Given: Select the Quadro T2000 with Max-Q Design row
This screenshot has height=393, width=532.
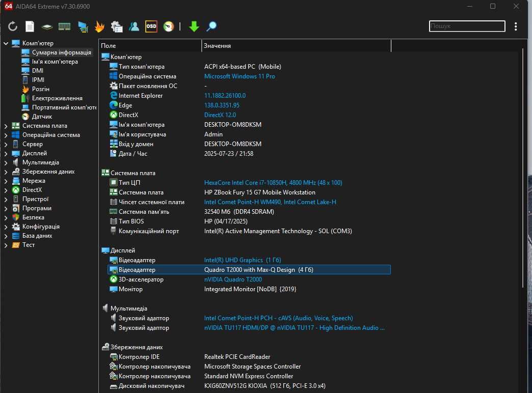Looking at the screenshot, I should [249, 270].
